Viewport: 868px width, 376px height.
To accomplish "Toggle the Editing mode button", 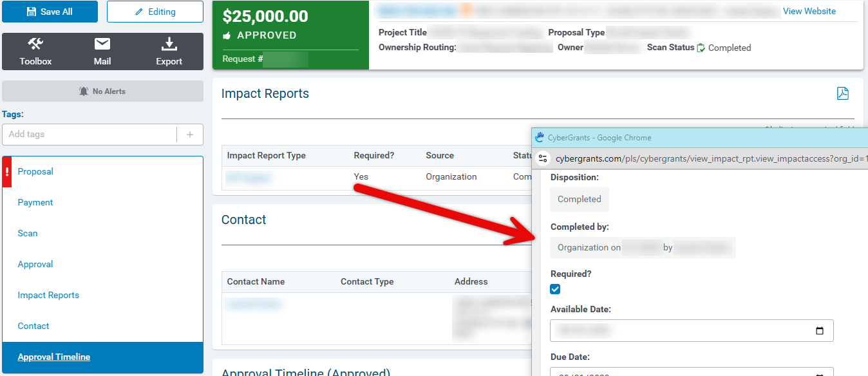I will pyautogui.click(x=155, y=12).
